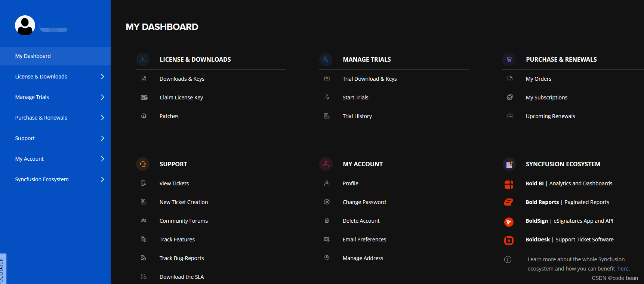Open the New Ticket Creation link
This screenshot has height=284, width=644.
184,202
